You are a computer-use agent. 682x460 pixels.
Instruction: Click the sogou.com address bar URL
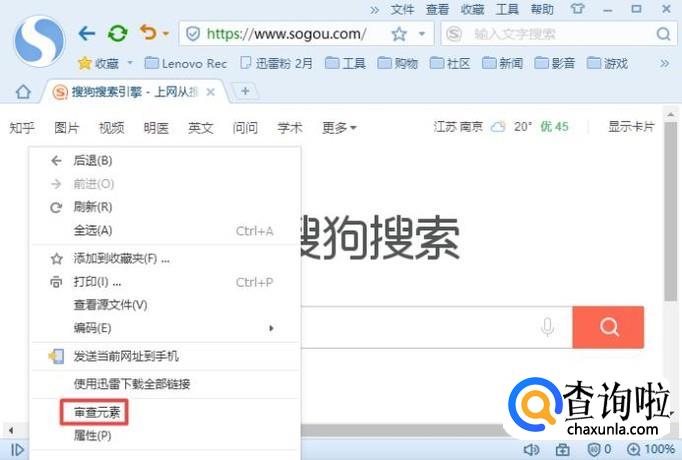(x=286, y=34)
